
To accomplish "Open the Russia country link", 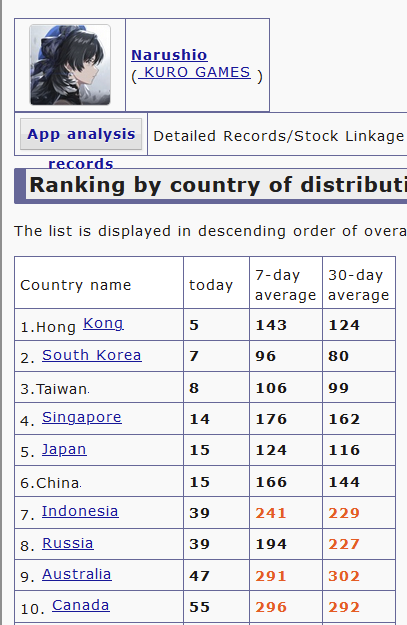I will pos(68,543).
